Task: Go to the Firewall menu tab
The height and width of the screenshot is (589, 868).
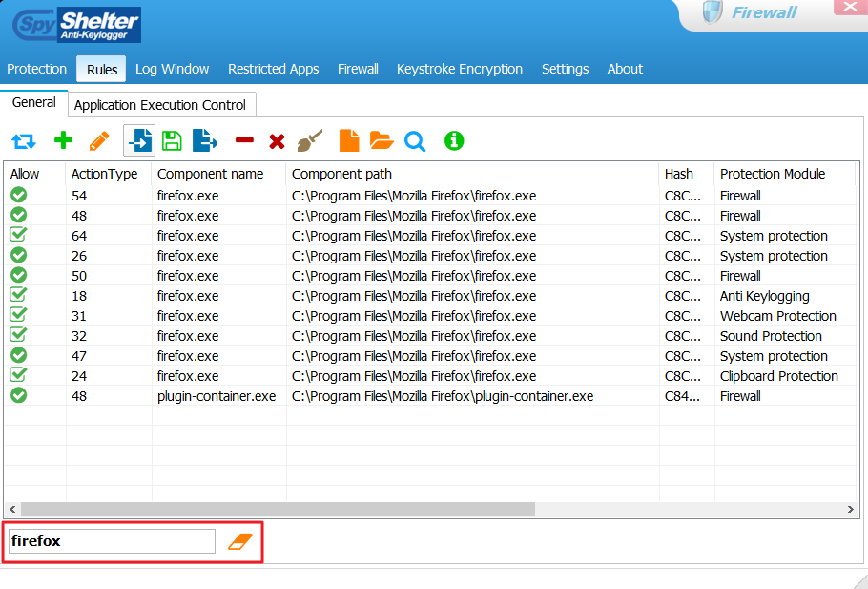Action: coord(358,69)
